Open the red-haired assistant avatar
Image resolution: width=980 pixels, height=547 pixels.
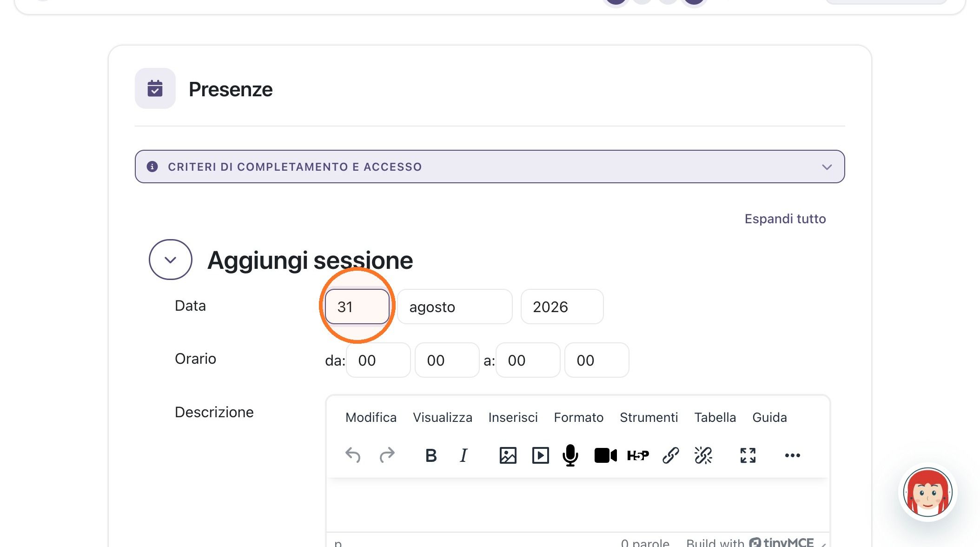coord(927,492)
